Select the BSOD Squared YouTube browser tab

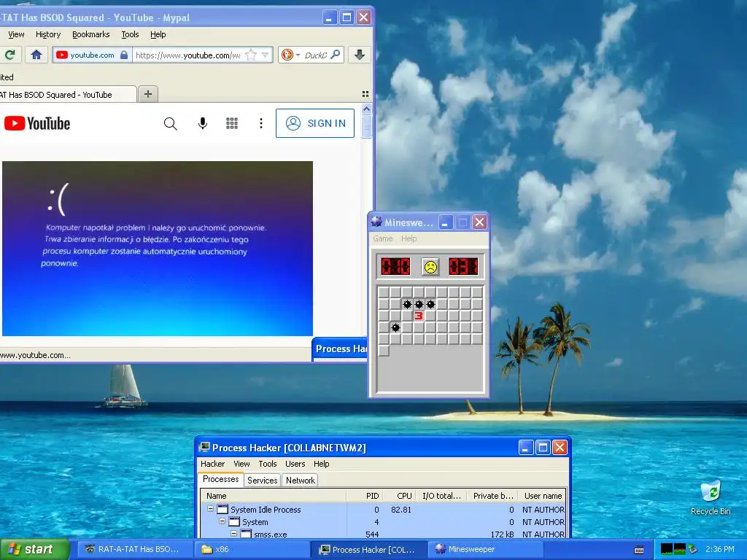click(x=68, y=95)
